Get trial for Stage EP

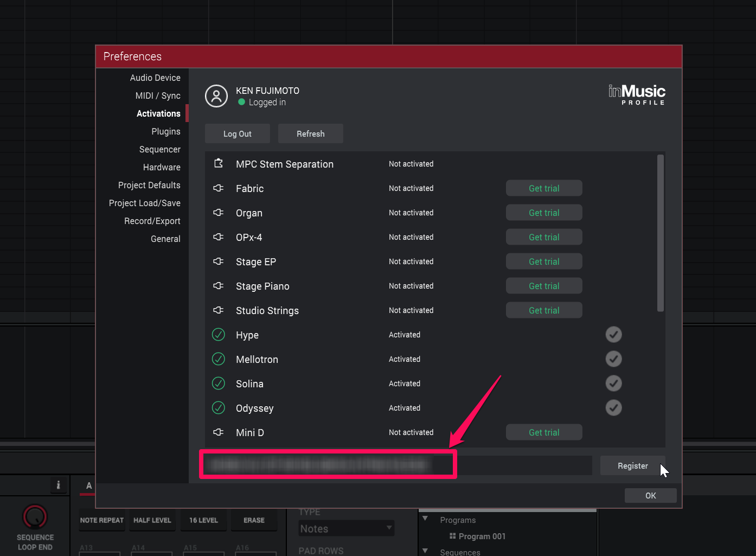tap(544, 261)
